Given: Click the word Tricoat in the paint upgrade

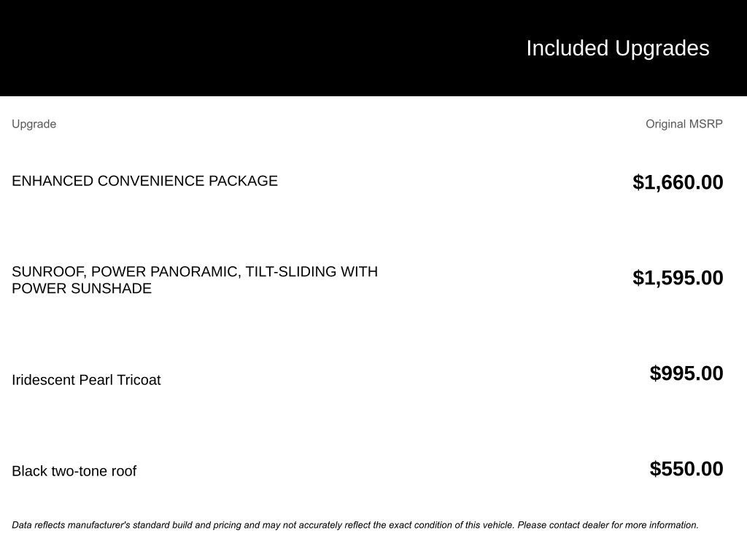Looking at the screenshot, I should [139, 380].
